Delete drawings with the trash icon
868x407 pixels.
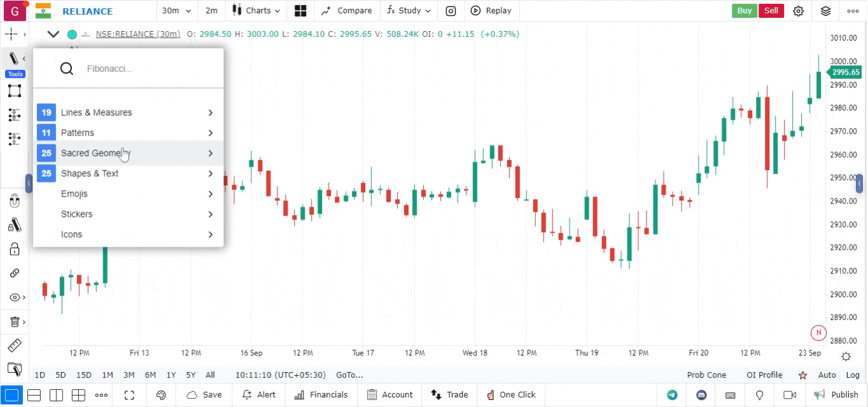(x=15, y=322)
